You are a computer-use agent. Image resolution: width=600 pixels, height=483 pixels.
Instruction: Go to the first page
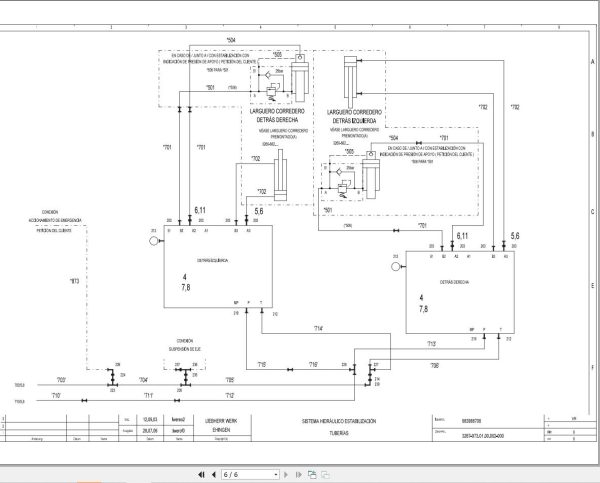201,475
